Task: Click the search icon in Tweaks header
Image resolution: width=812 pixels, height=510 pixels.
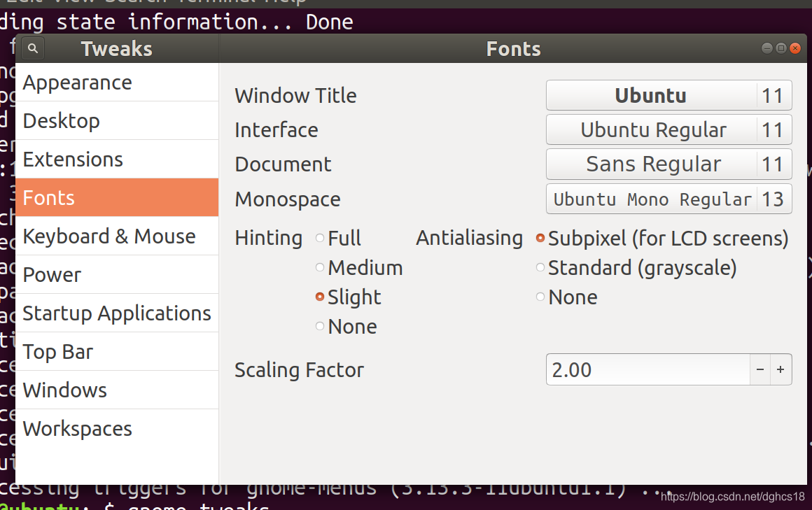Action: [x=33, y=49]
